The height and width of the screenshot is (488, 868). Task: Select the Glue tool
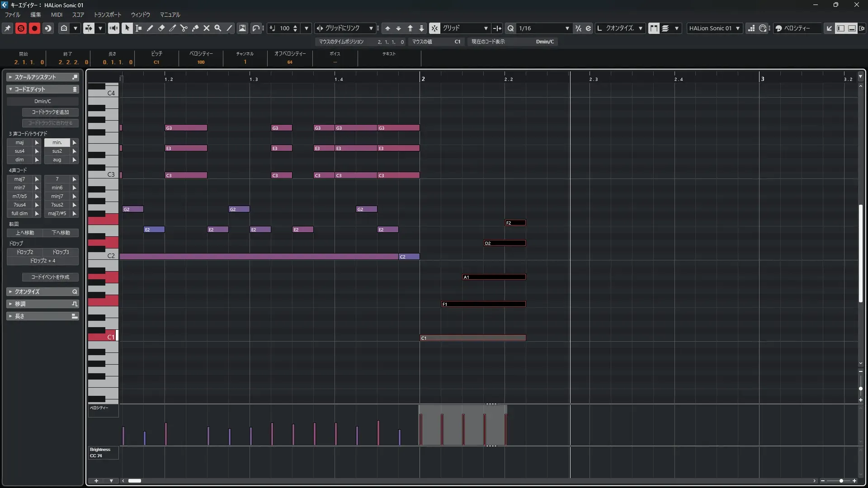click(x=195, y=28)
